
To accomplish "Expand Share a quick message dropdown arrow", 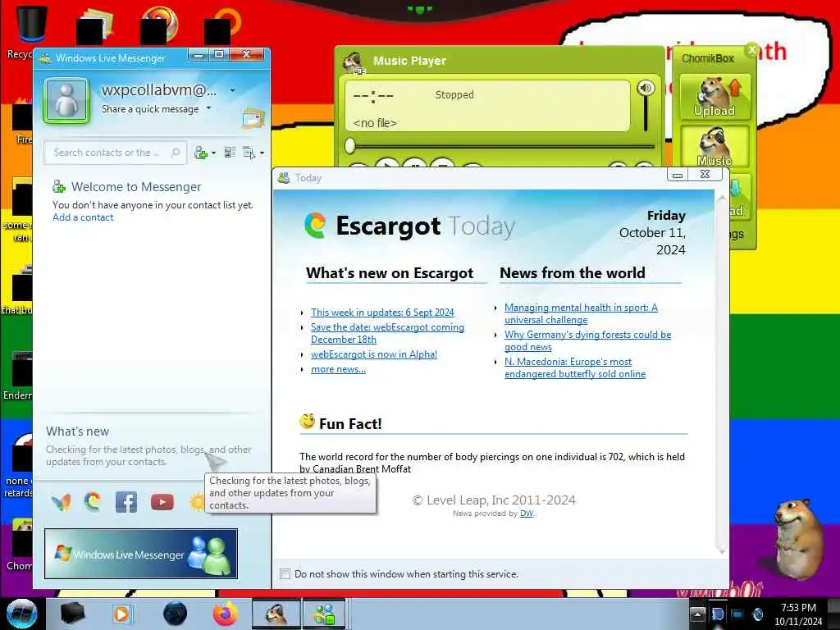I will [x=209, y=108].
